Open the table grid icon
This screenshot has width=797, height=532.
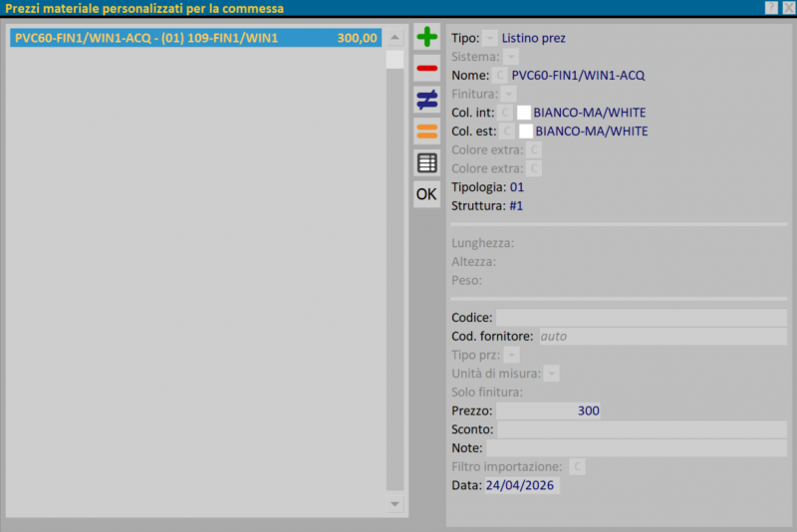point(426,162)
